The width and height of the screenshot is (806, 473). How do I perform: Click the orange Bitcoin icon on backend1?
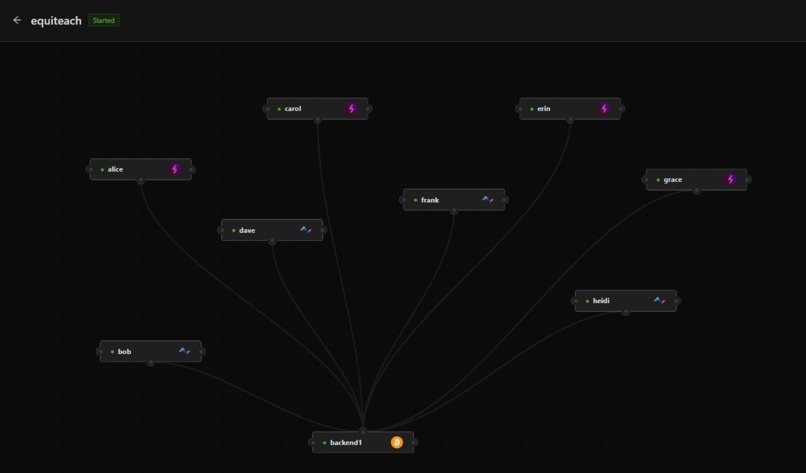tap(397, 442)
